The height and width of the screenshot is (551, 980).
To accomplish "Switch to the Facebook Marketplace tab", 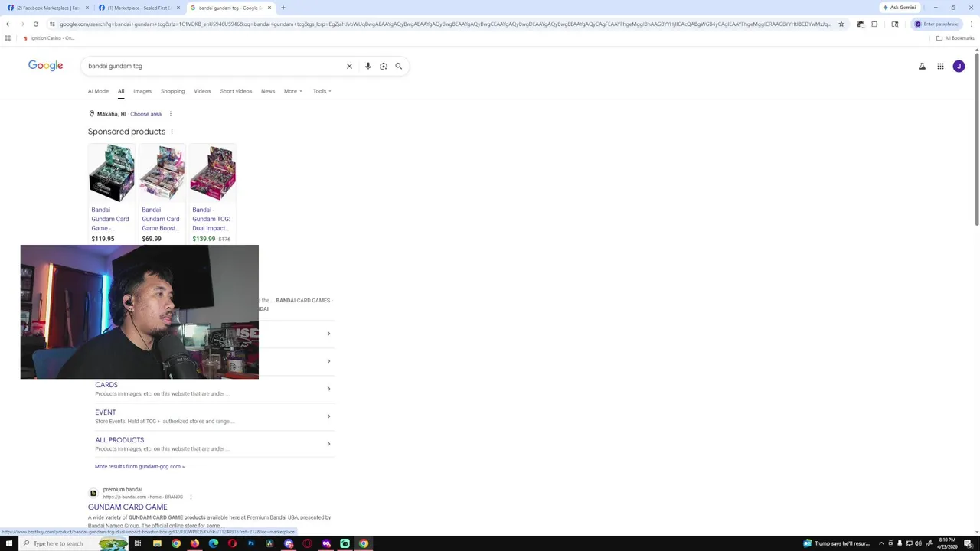I will click(48, 8).
